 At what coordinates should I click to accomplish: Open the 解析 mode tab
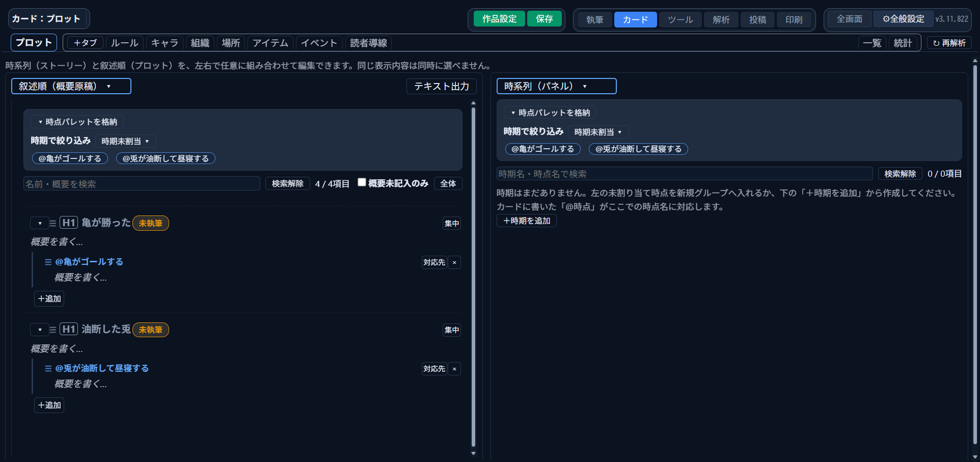[x=721, y=19]
